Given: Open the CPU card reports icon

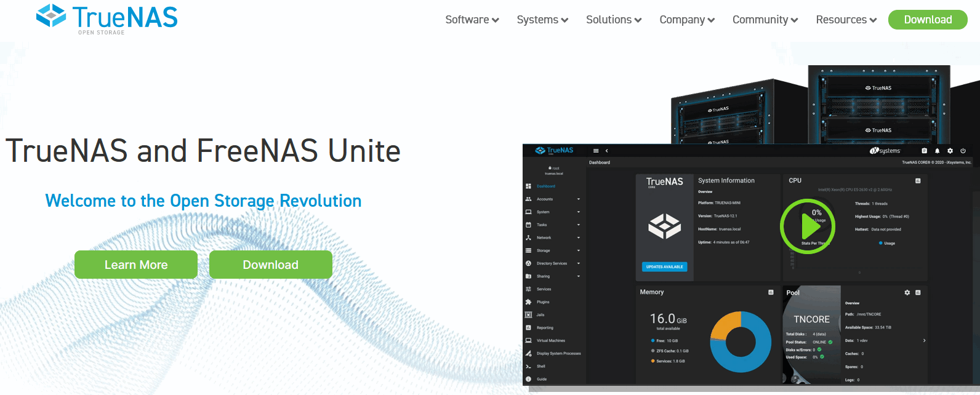Looking at the screenshot, I should coord(918,181).
